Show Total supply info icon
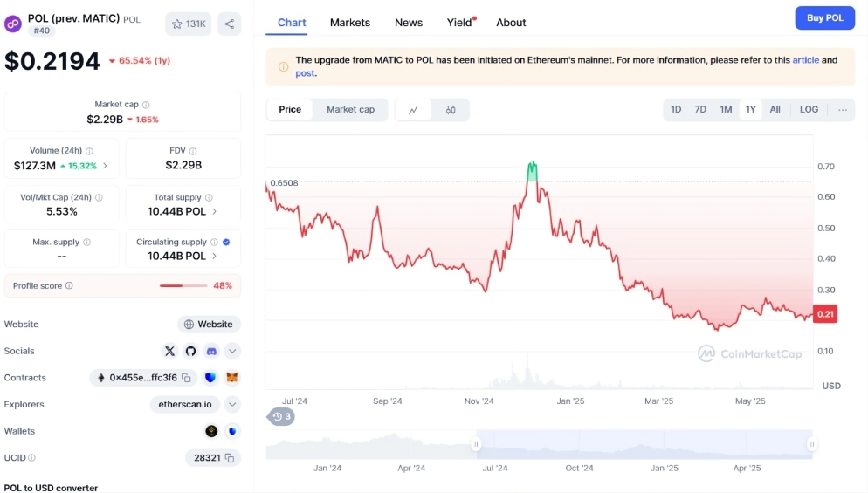Image resolution: width=868 pixels, height=493 pixels. pyautogui.click(x=209, y=197)
